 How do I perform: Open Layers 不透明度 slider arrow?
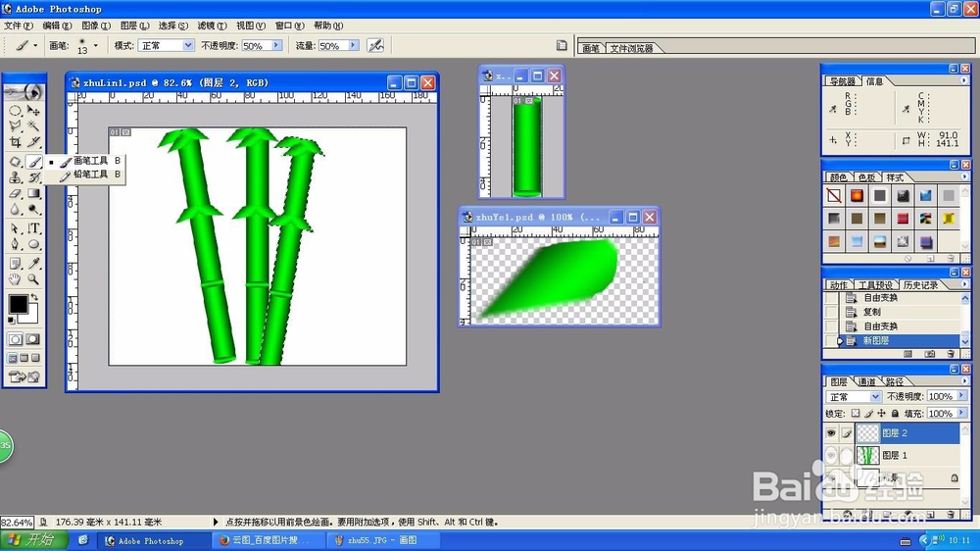pos(961,396)
